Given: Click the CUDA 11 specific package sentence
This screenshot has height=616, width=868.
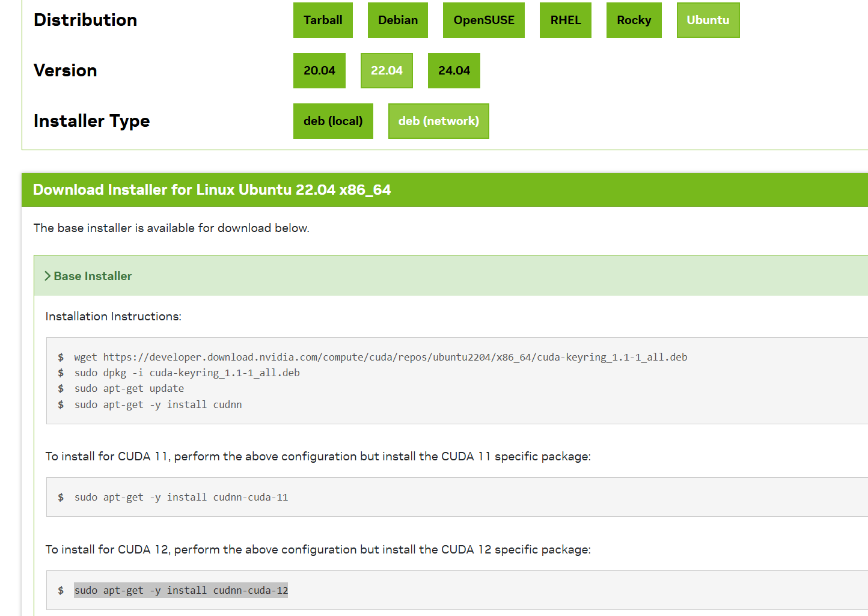Looking at the screenshot, I should point(318,456).
